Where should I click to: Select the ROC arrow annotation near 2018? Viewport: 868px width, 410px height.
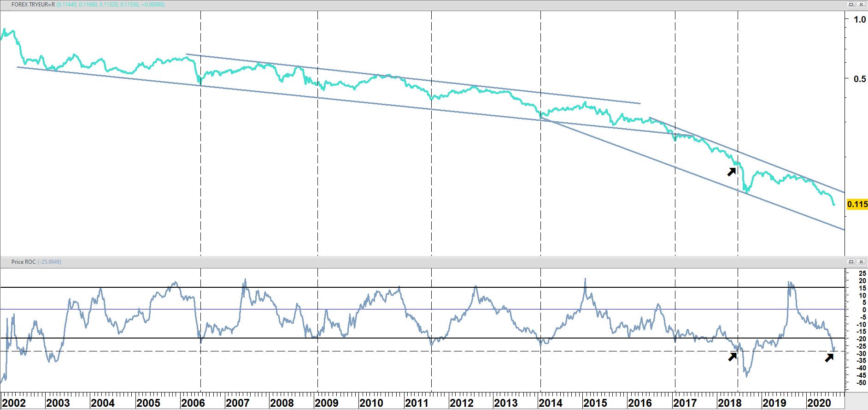click(x=733, y=357)
